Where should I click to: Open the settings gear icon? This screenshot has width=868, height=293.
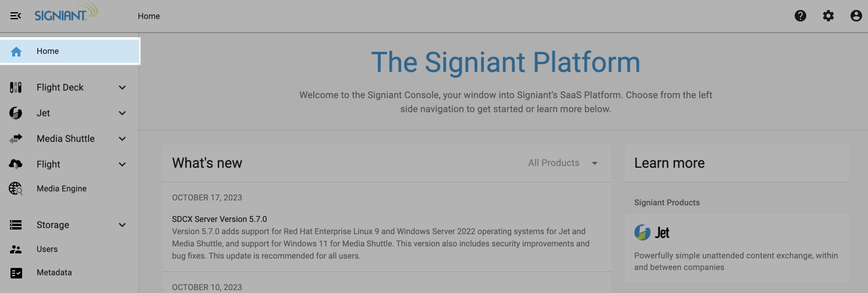point(828,16)
